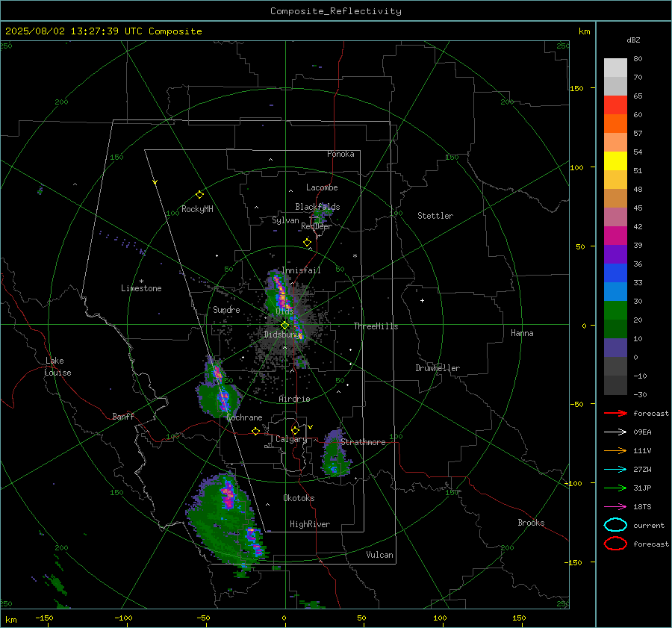672x628 pixels.
Task: Pick the magenta swatch above 39 dBZ
Action: 615,235
